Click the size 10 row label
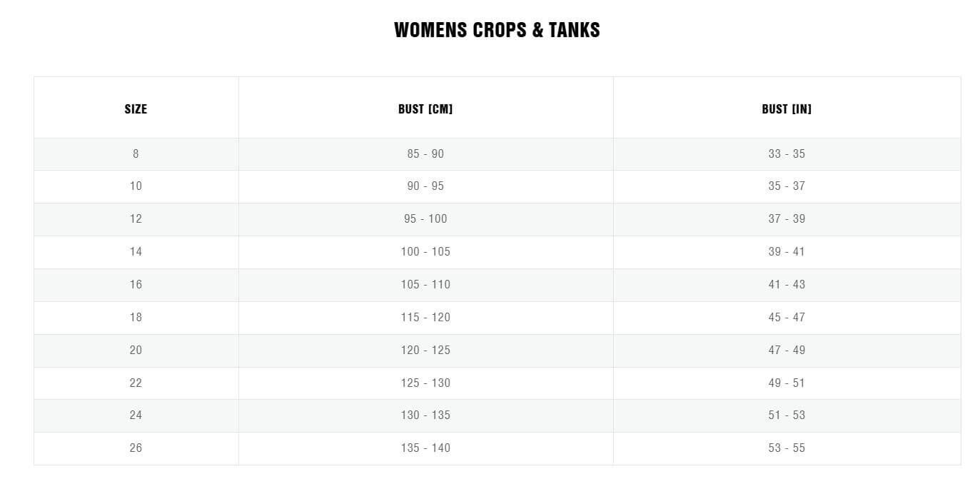This screenshot has width=980, height=479. (x=136, y=186)
